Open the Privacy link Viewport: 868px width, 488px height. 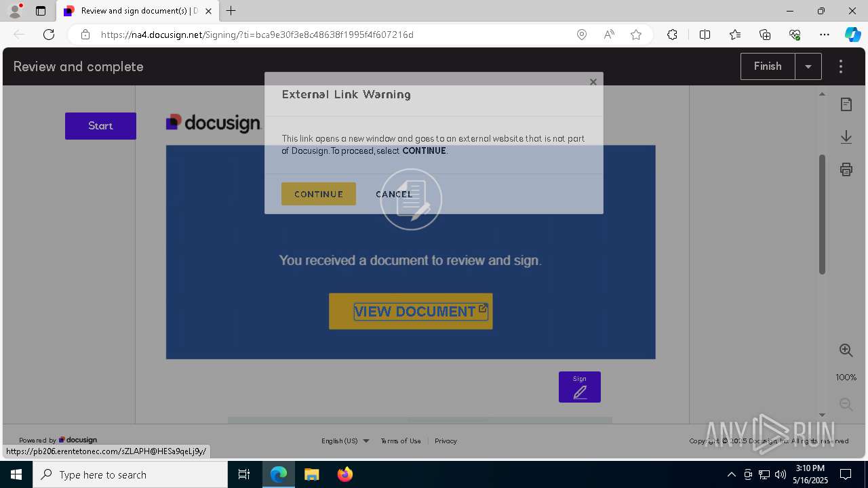click(446, 441)
